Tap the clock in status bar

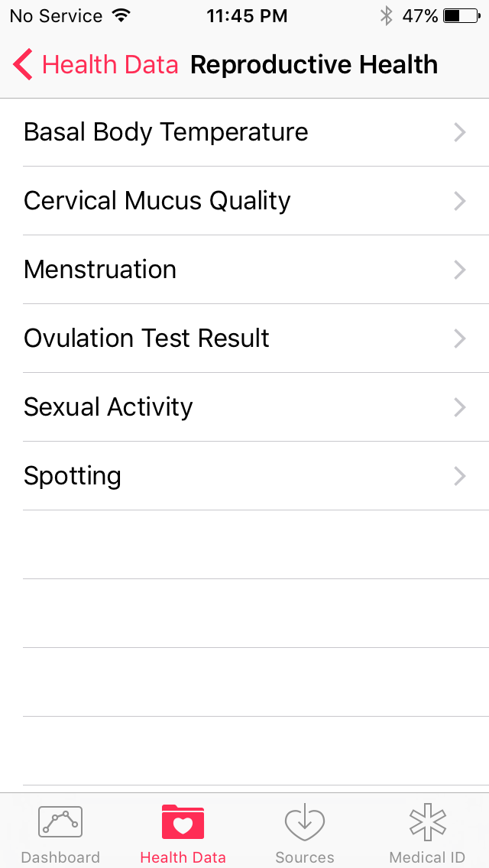pos(247,16)
